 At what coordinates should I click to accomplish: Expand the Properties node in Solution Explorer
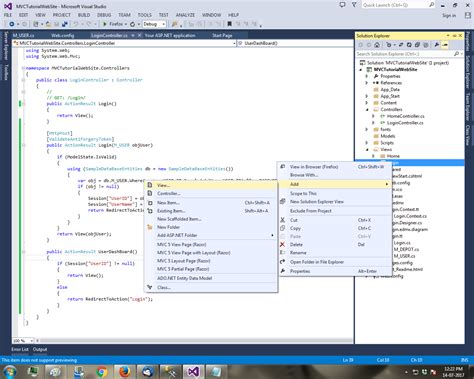point(367,76)
